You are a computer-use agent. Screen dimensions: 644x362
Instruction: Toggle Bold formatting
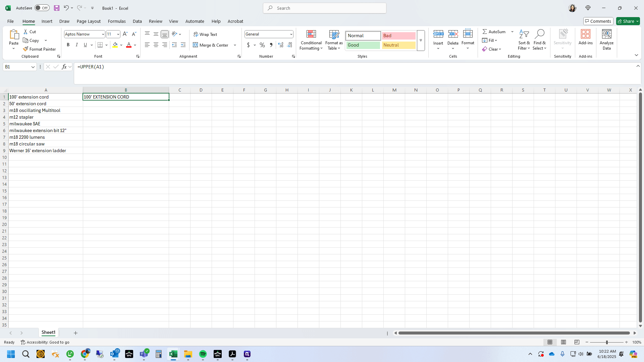(x=68, y=45)
